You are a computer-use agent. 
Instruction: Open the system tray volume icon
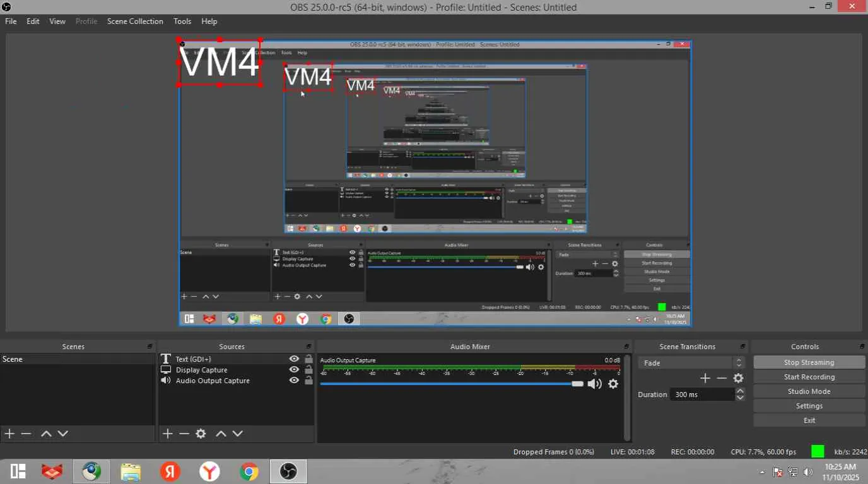click(x=808, y=472)
